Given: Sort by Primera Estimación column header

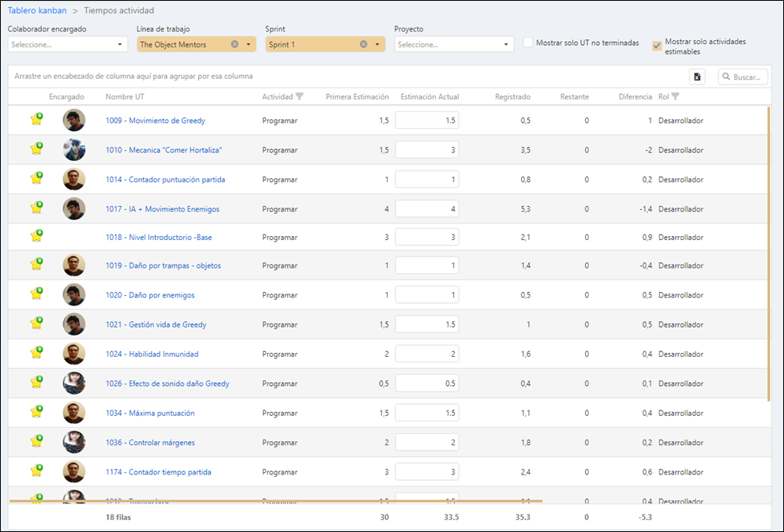Looking at the screenshot, I should (357, 97).
